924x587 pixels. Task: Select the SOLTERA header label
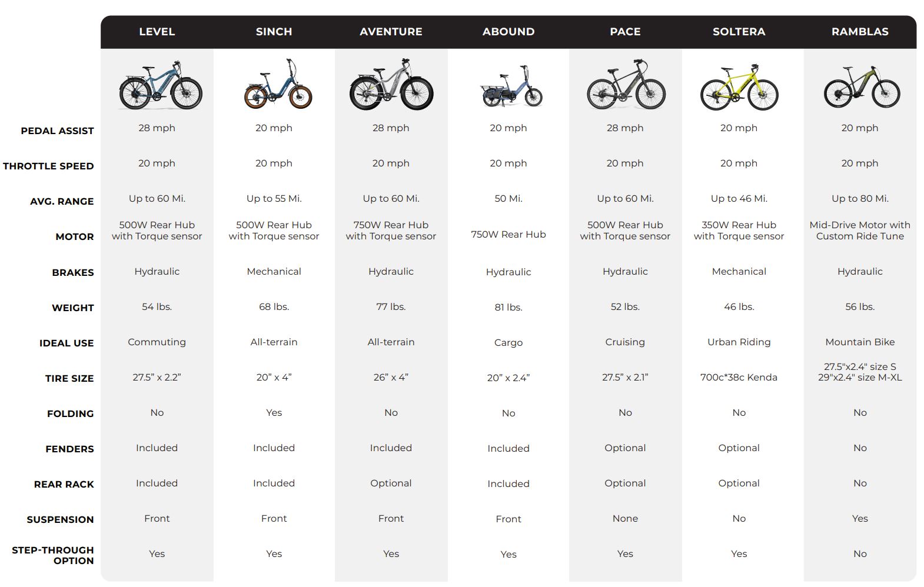(x=739, y=32)
